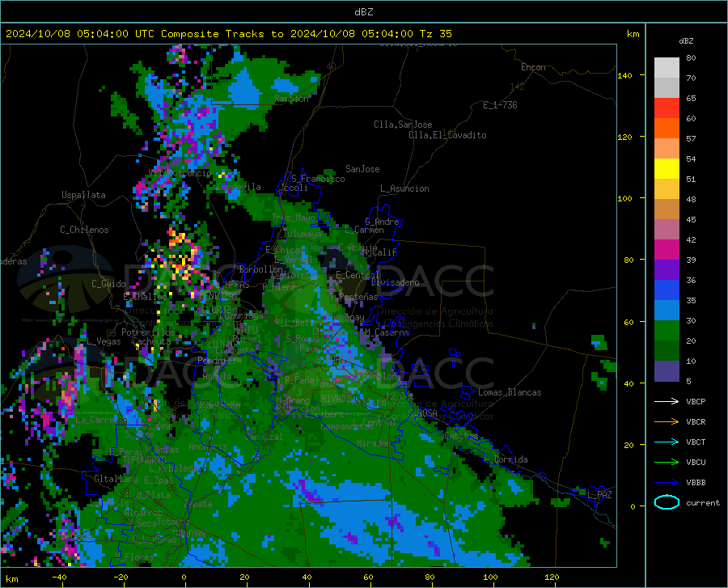
Task: Click the VBCR legend label
Action: (696, 422)
